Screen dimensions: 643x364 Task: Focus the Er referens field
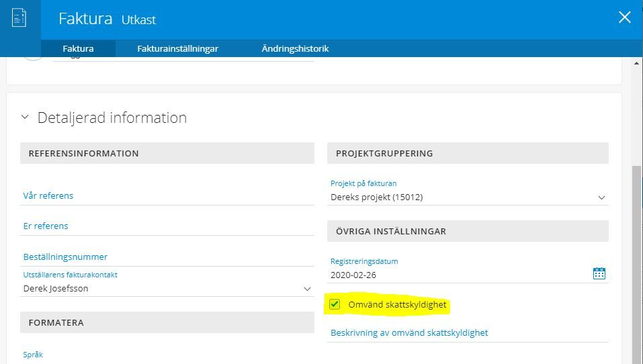[167, 226]
